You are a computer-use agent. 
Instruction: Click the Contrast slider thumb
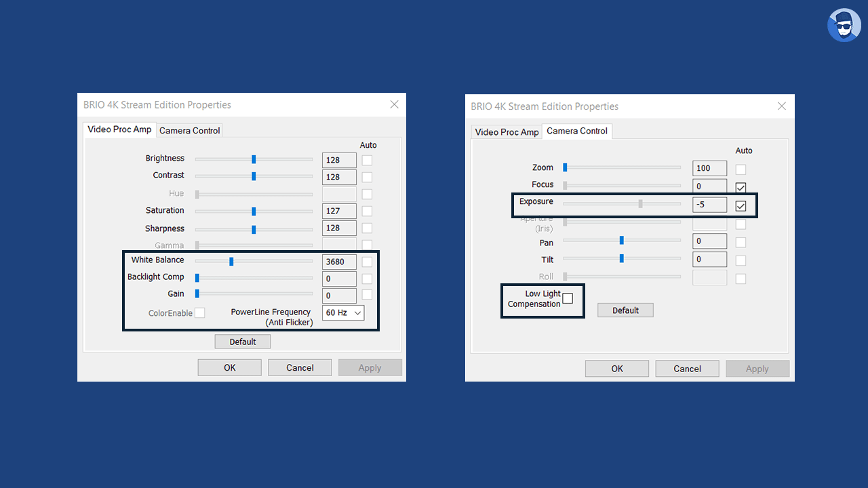[x=254, y=176]
